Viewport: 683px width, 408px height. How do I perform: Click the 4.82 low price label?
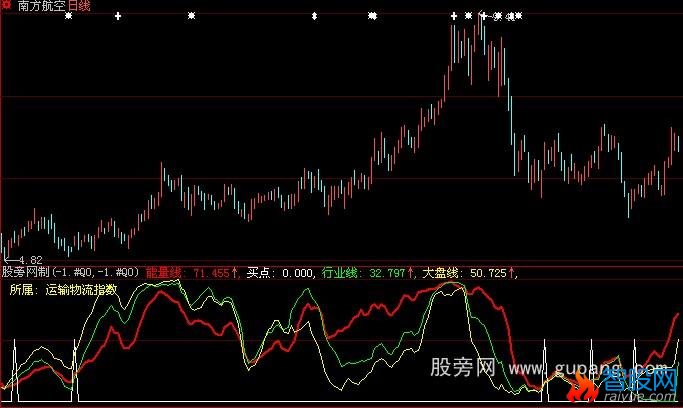[x=30, y=260]
